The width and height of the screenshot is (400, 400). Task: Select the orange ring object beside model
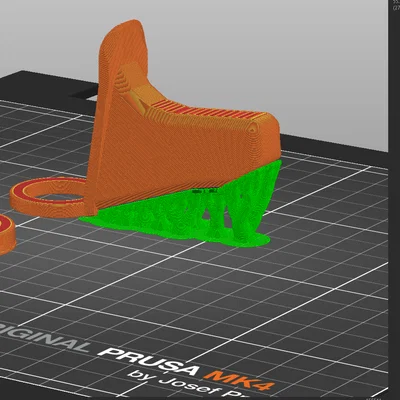point(50,197)
